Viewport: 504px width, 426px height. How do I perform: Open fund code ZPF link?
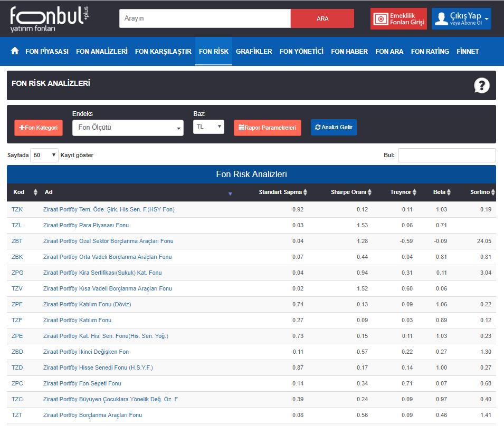pos(17,304)
